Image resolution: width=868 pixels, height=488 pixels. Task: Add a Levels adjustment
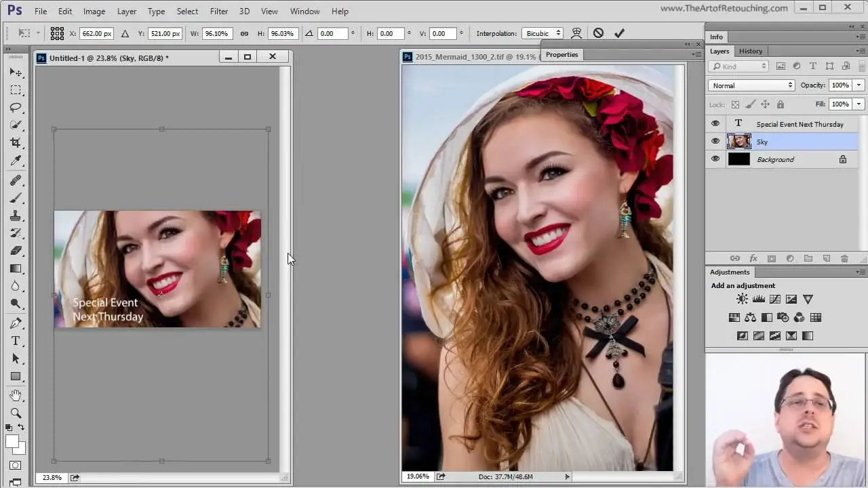point(759,299)
